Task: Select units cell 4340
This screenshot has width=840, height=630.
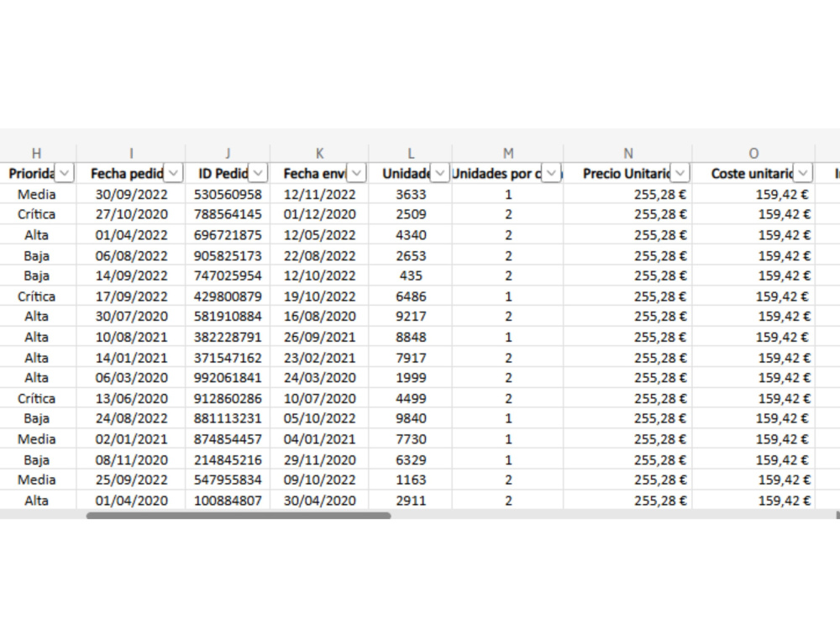Action: [x=411, y=234]
